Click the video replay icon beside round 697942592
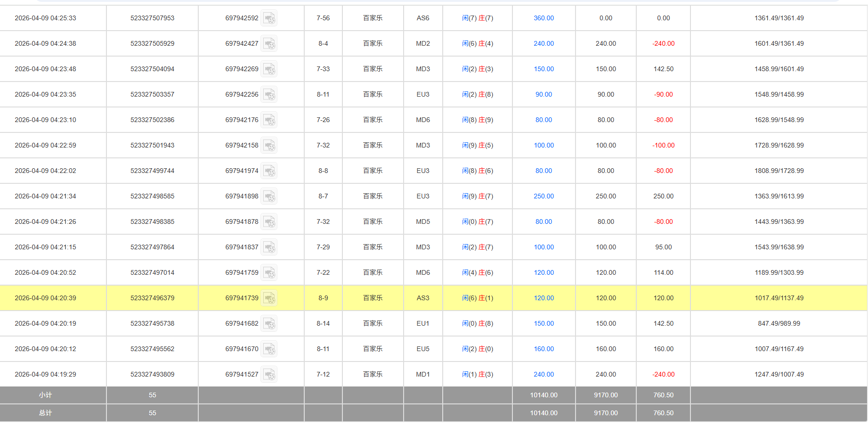The height and width of the screenshot is (427, 868). (269, 18)
